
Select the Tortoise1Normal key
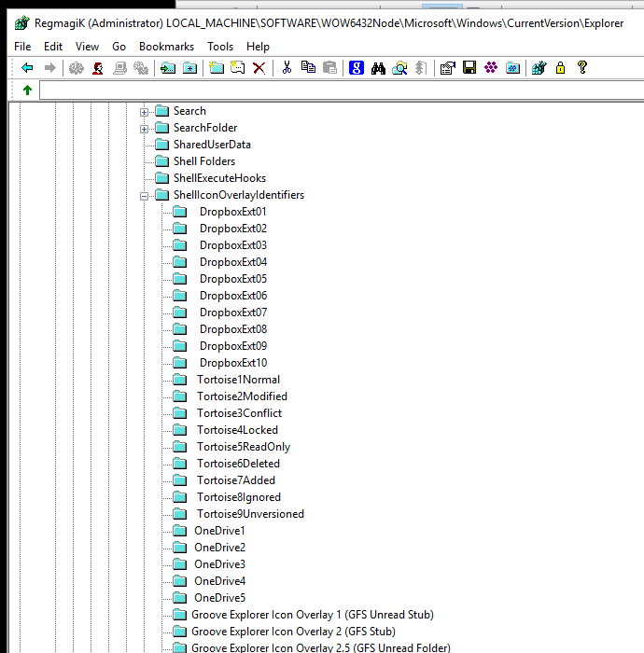coord(238,380)
